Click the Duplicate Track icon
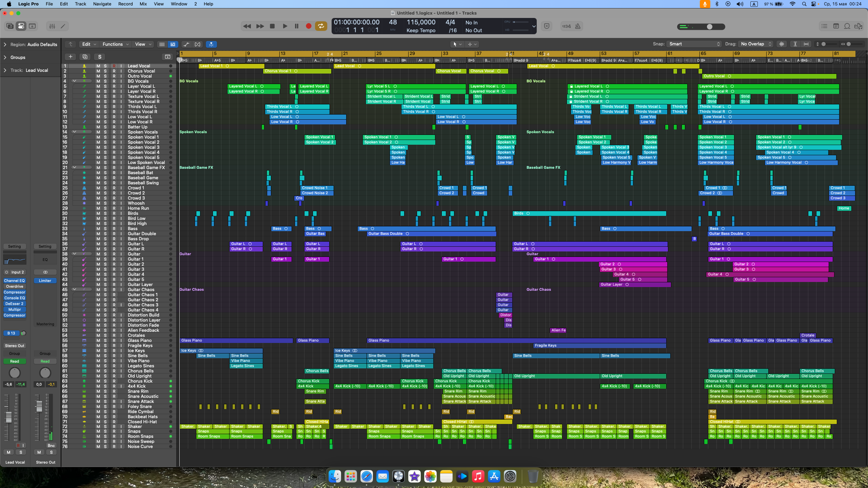 (85, 57)
